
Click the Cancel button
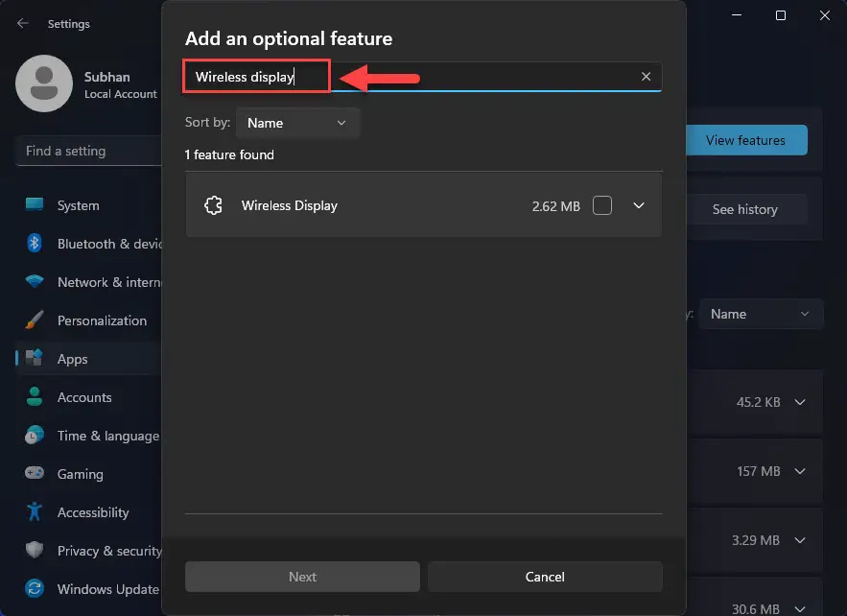coord(544,576)
